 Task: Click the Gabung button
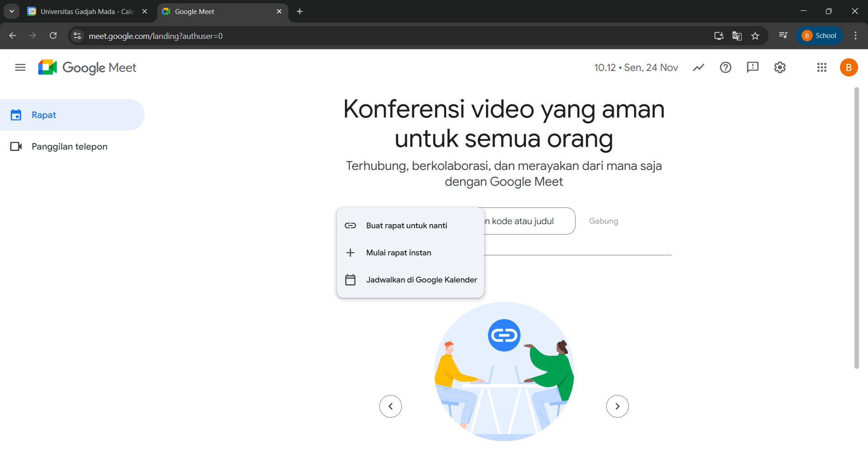604,221
